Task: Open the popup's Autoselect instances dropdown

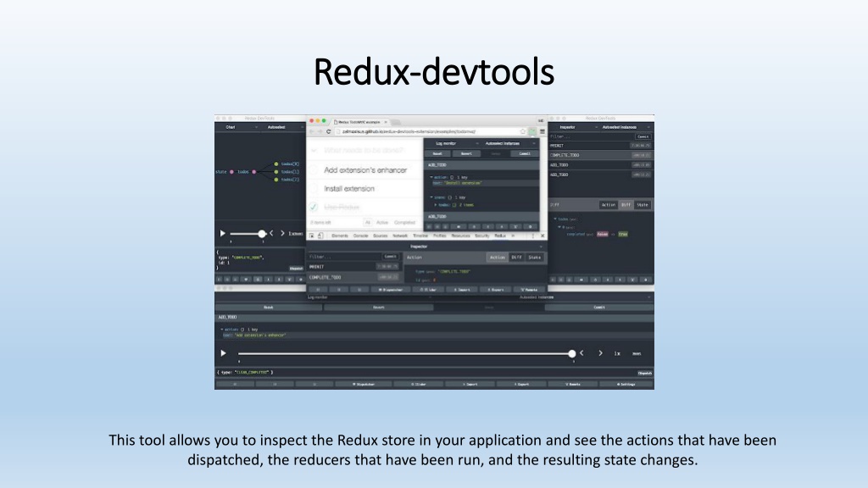Action: coord(509,143)
